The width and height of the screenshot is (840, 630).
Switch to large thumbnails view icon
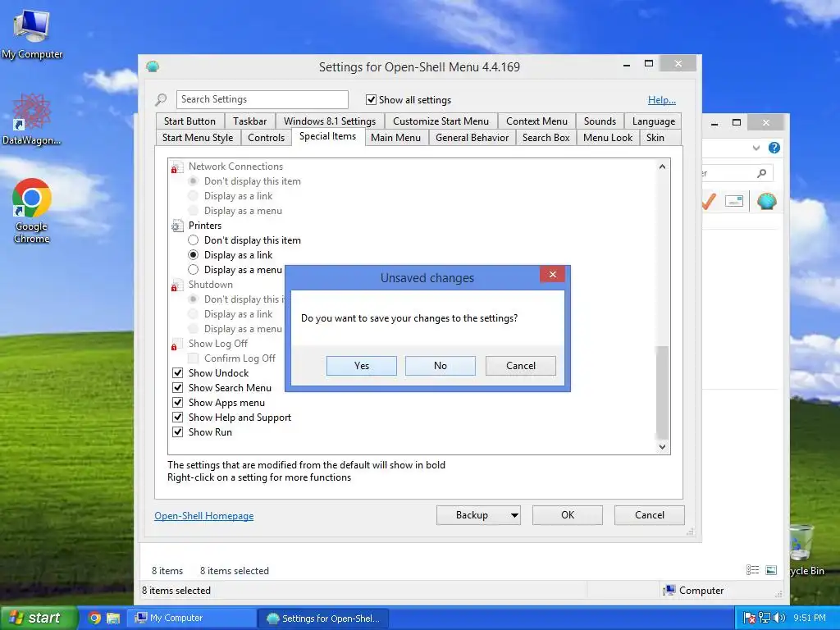click(x=771, y=570)
